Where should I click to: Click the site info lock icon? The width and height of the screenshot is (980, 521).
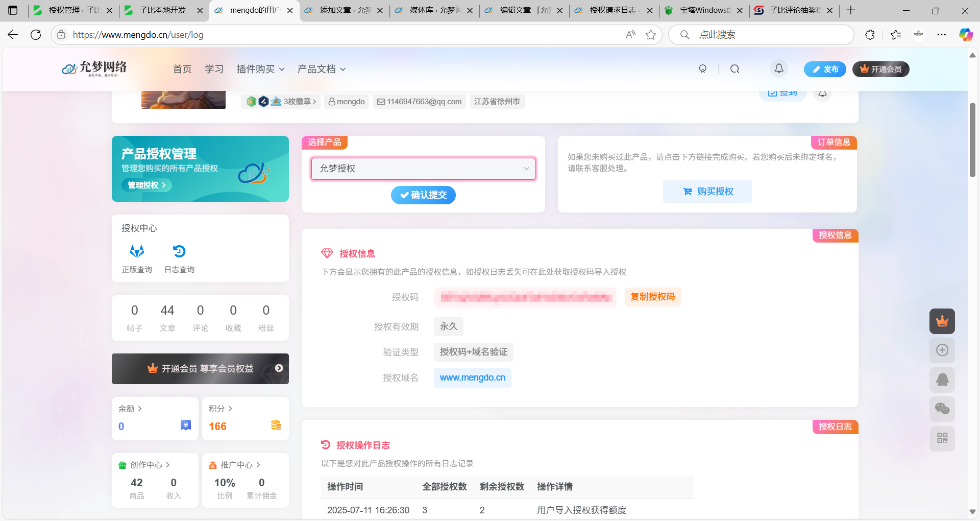[x=61, y=35]
